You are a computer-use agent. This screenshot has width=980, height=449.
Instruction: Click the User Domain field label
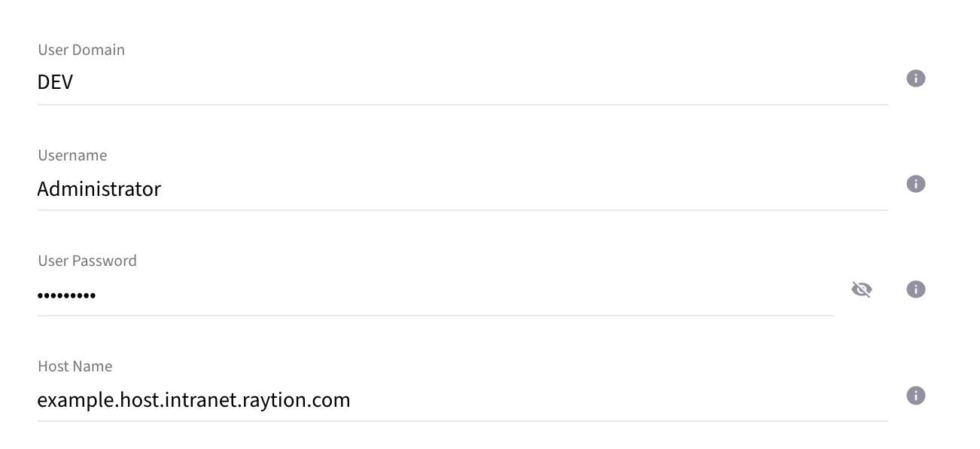(x=81, y=50)
